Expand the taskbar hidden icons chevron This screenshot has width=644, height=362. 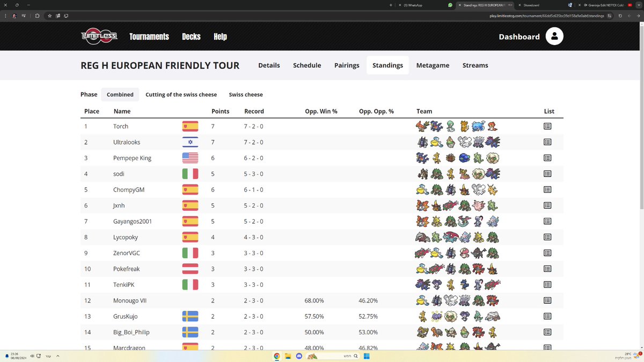(58, 356)
